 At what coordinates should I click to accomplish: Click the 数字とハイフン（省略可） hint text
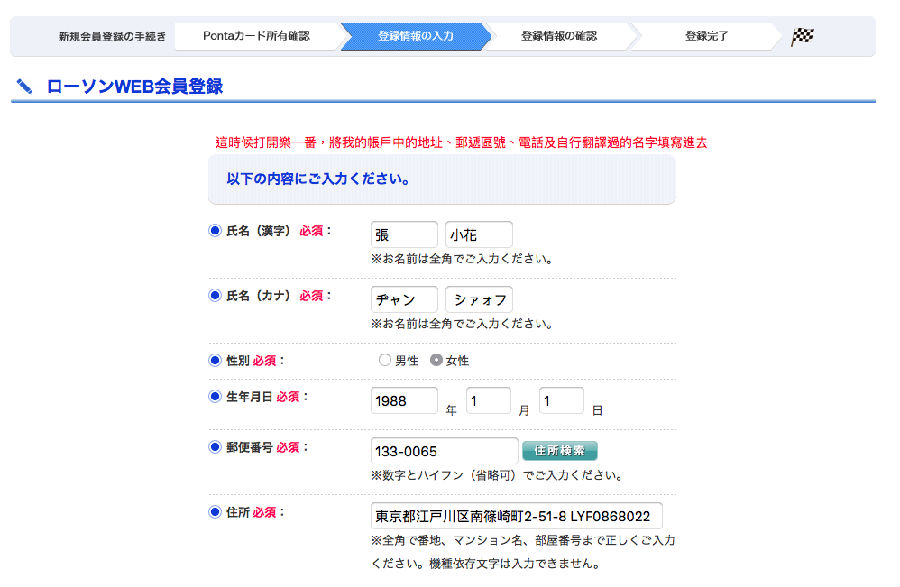[x=497, y=475]
